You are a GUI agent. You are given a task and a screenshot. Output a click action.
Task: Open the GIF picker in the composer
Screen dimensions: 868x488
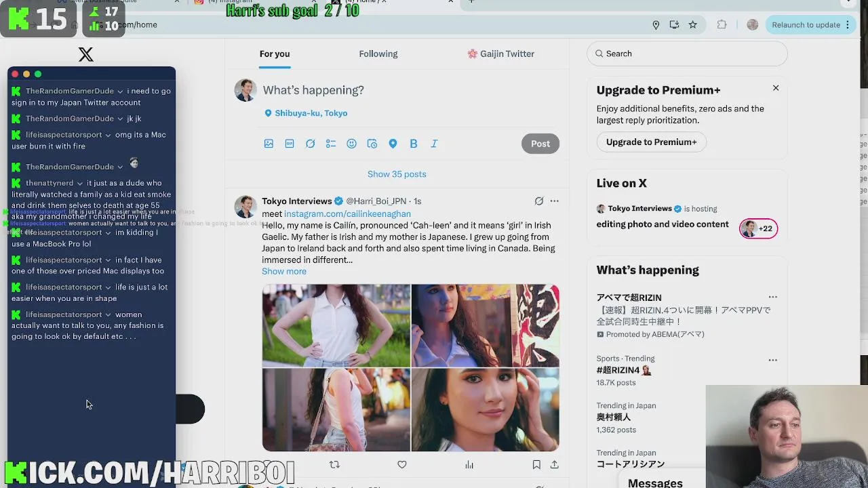[290, 144]
